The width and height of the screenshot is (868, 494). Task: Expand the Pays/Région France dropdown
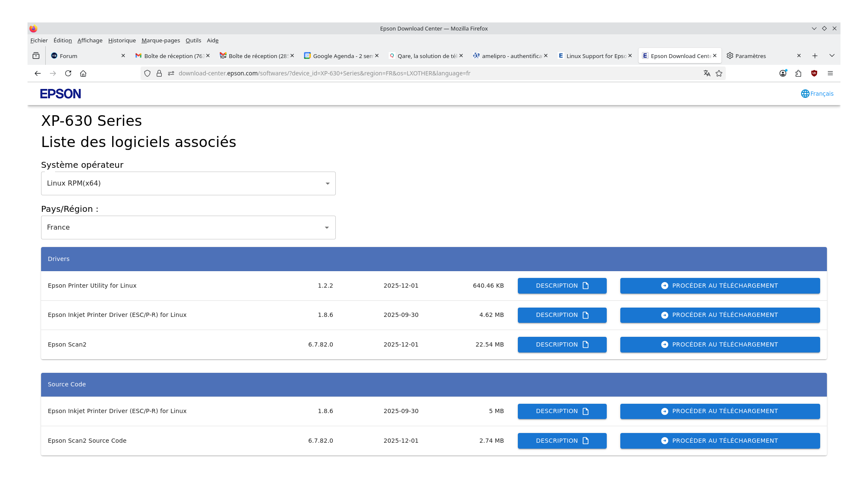coord(188,228)
